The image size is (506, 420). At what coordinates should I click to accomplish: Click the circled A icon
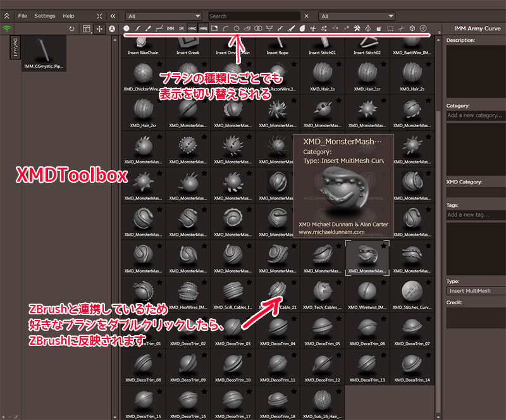pyautogui.click(x=112, y=28)
